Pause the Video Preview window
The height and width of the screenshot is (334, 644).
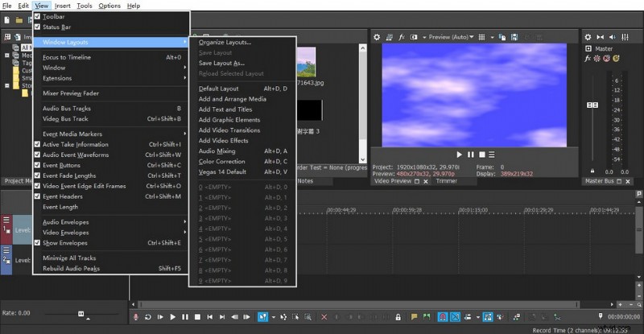click(x=471, y=155)
